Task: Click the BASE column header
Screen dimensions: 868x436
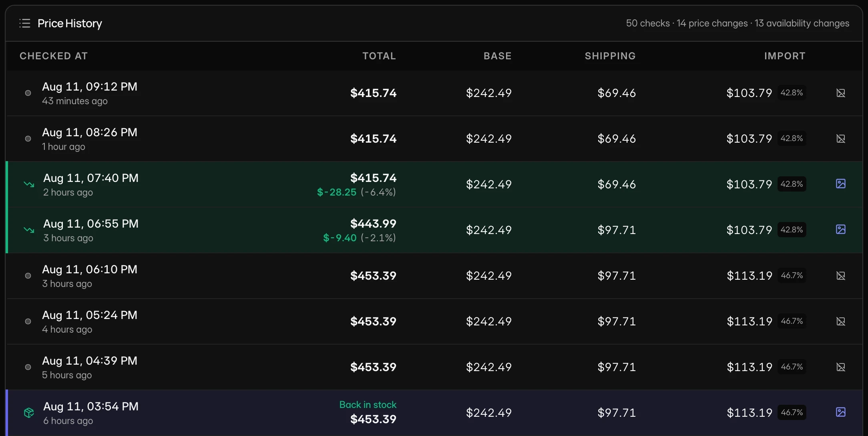Action: pyautogui.click(x=498, y=56)
